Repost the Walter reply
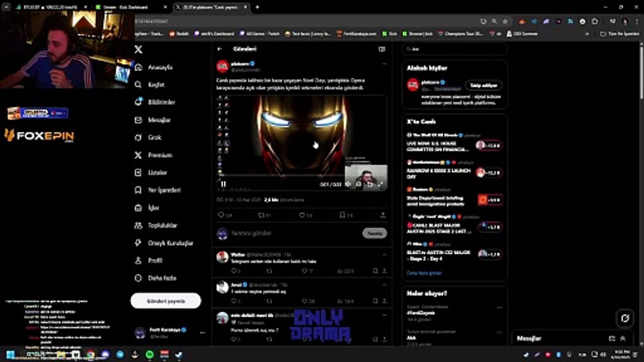The width and height of the screenshot is (644, 362). pyautogui.click(x=269, y=271)
